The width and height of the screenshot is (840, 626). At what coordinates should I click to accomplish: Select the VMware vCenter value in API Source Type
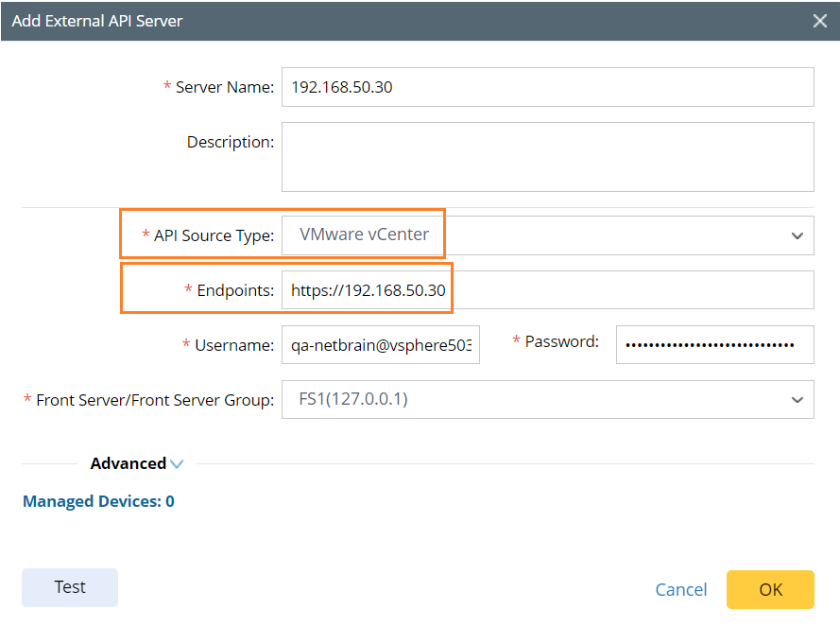pos(363,235)
